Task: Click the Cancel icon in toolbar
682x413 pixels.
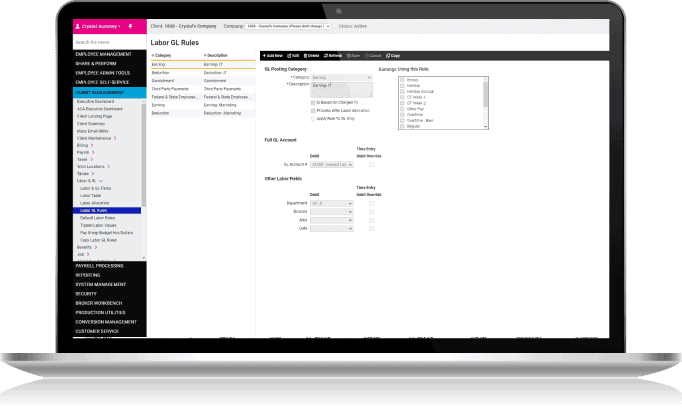Action: [x=374, y=56]
